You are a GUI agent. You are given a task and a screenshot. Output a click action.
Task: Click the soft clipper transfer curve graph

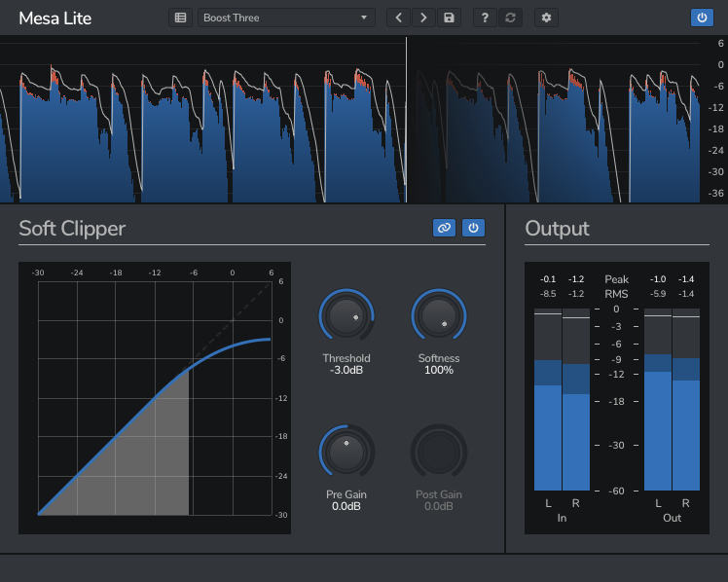point(154,397)
